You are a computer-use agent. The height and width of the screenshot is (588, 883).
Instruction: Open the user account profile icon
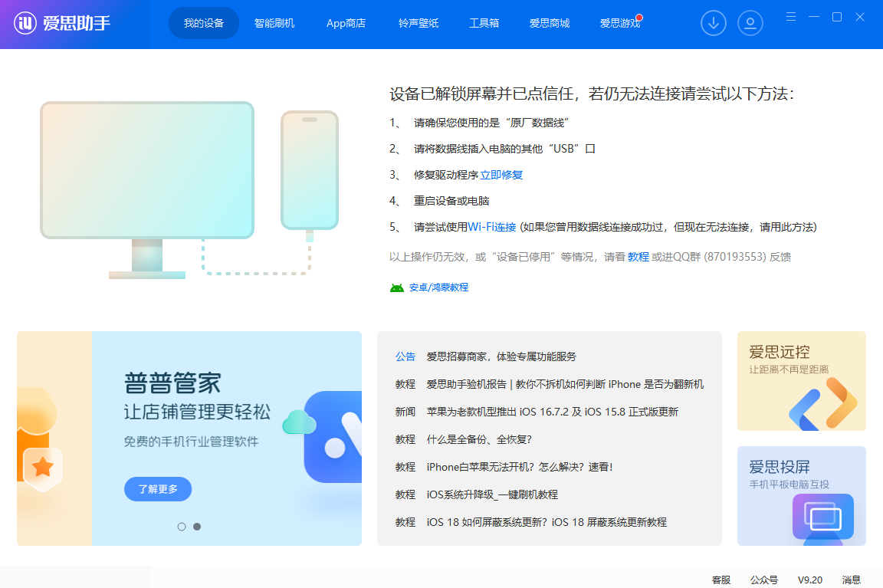click(750, 23)
